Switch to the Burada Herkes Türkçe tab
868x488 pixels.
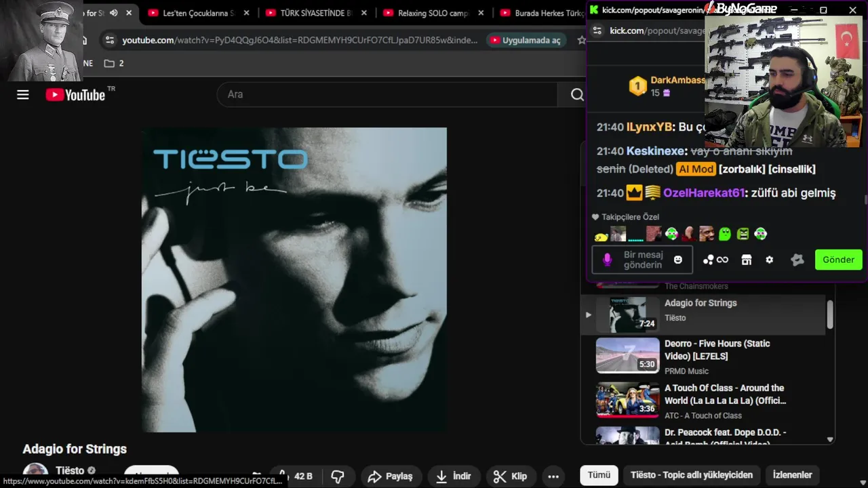pos(541,13)
